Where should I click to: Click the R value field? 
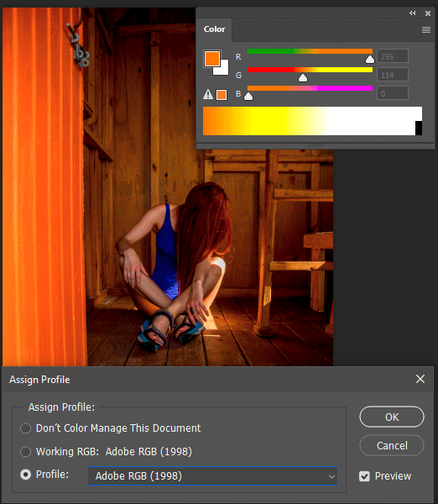[x=393, y=56]
